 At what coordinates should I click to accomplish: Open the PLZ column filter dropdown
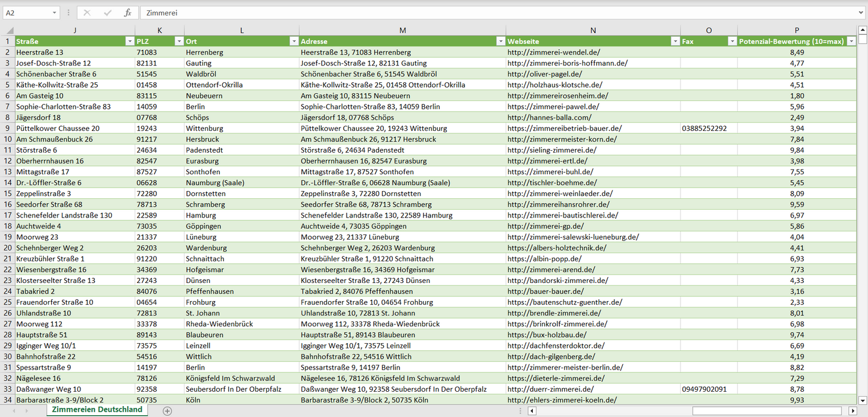178,41
